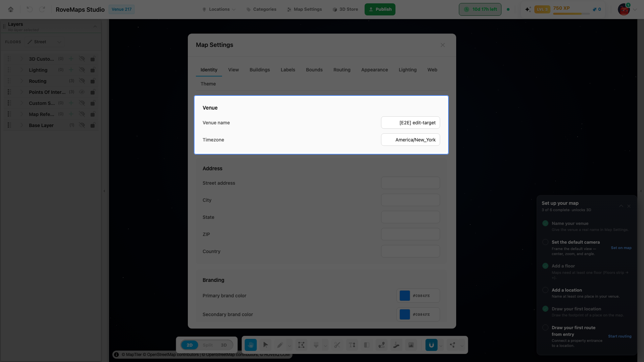Show the Routing layer
This screenshot has width=644, height=362.
pos(82,81)
